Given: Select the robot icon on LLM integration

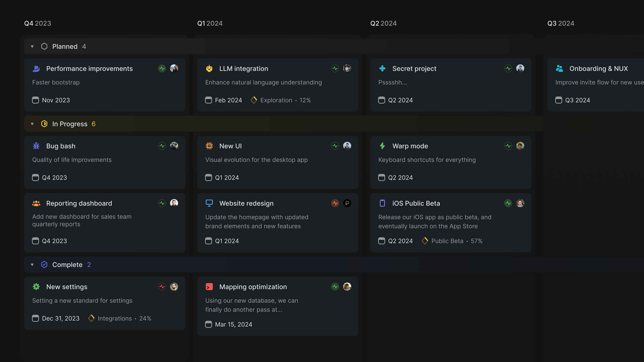Looking at the screenshot, I should pyautogui.click(x=209, y=68).
